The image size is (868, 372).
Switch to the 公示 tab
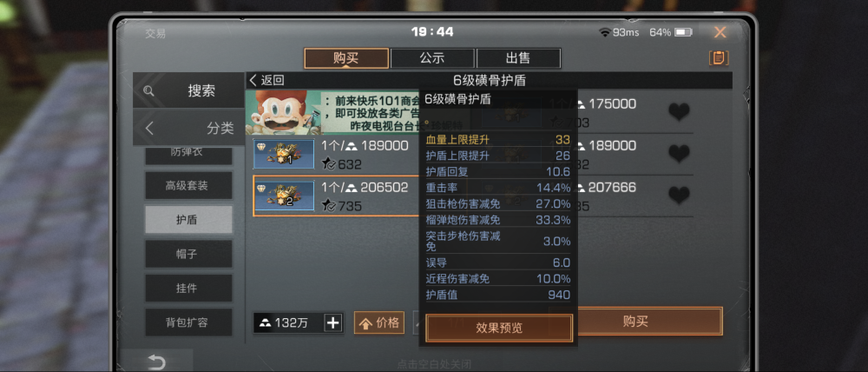coord(432,58)
